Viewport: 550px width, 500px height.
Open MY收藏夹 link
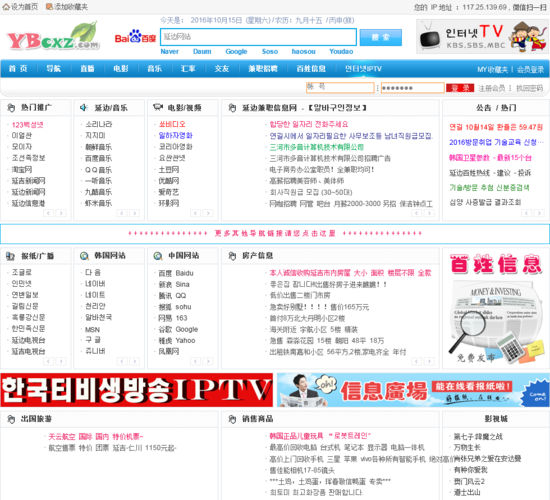[492, 69]
